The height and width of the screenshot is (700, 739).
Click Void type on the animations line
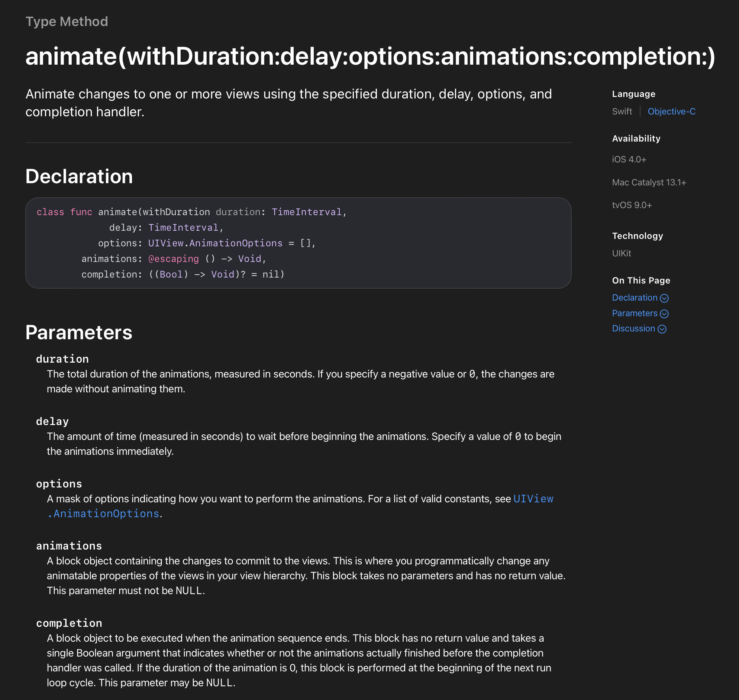(249, 259)
